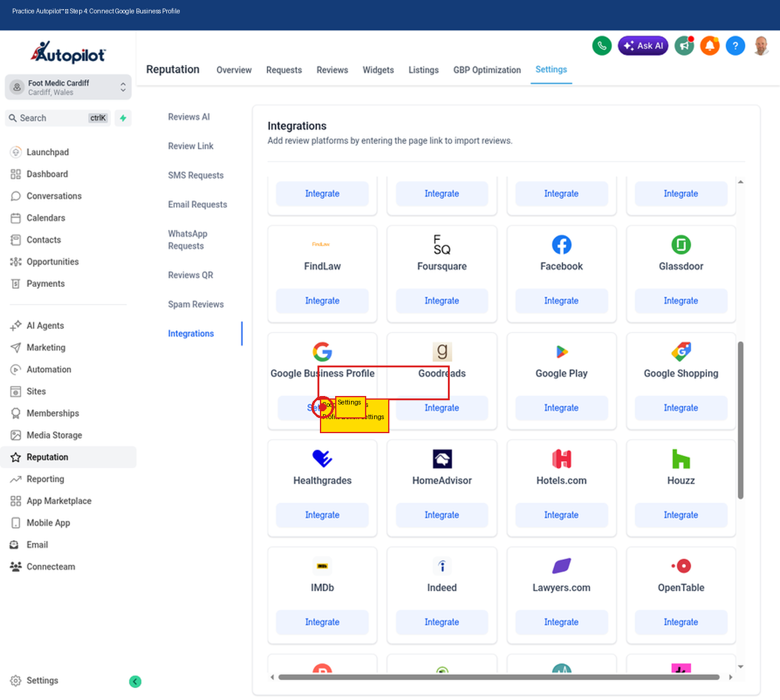The image size is (780, 700).
Task: Integrate the Google Shopping platform
Action: [681, 408]
